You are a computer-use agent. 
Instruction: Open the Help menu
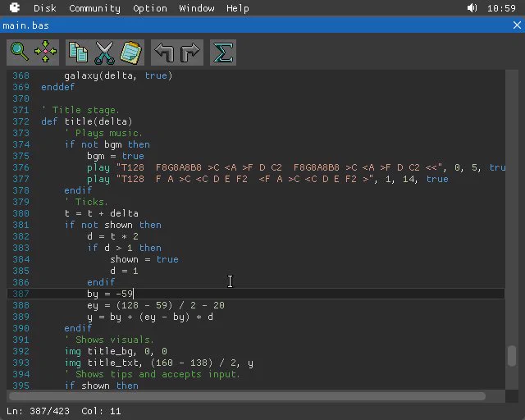tap(237, 8)
